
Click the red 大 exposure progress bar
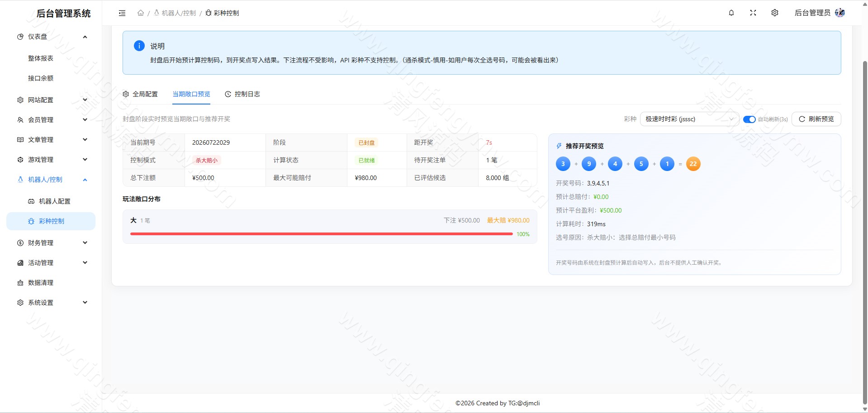(321, 234)
